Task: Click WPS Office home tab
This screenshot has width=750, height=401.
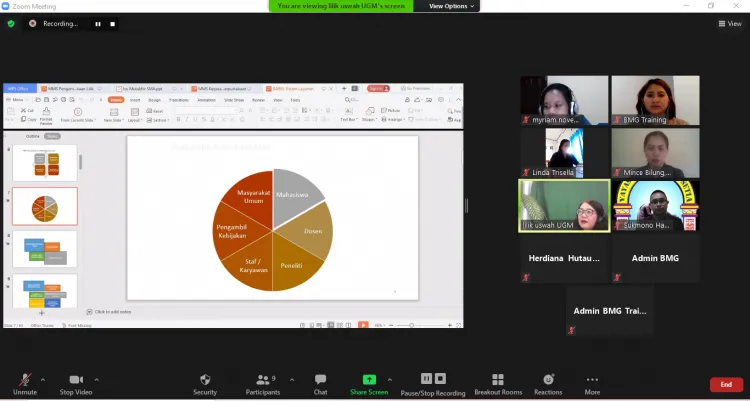Action: [20, 89]
